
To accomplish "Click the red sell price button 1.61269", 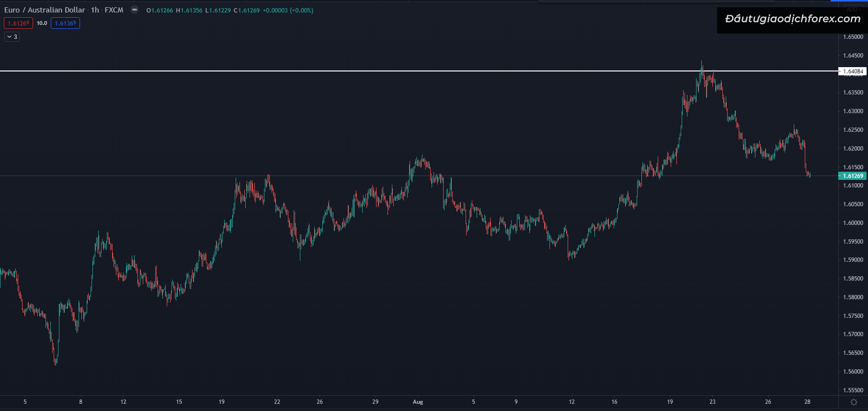I will 18,23.
